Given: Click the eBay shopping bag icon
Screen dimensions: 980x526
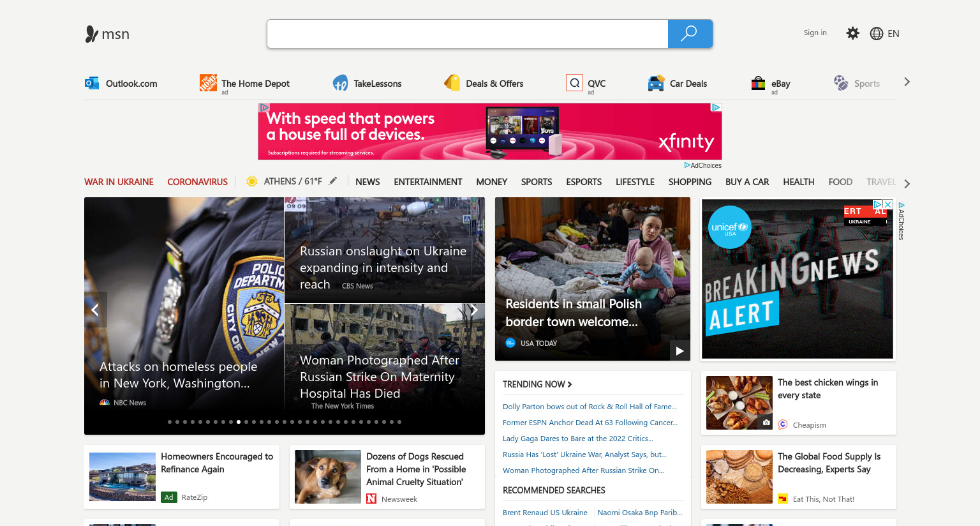Looking at the screenshot, I should click(758, 83).
